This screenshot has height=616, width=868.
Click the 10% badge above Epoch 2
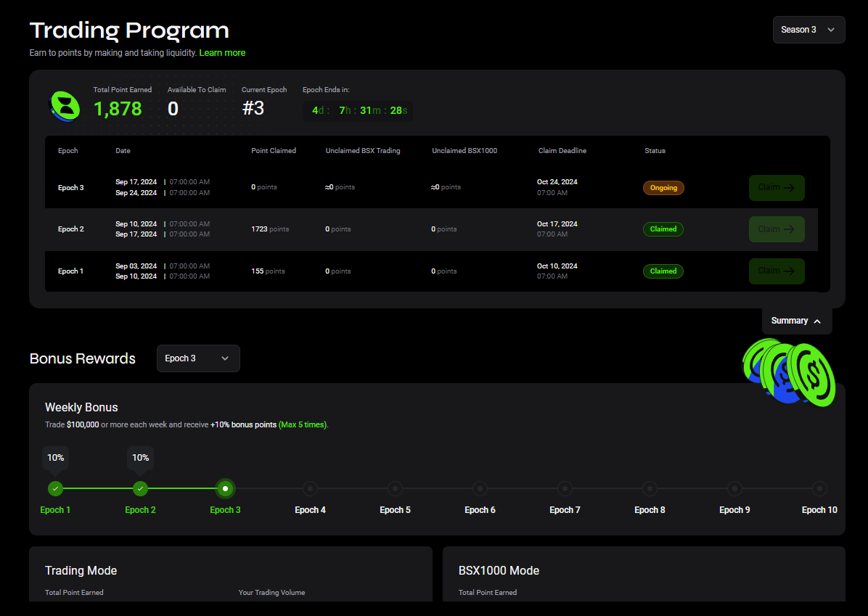click(x=141, y=458)
